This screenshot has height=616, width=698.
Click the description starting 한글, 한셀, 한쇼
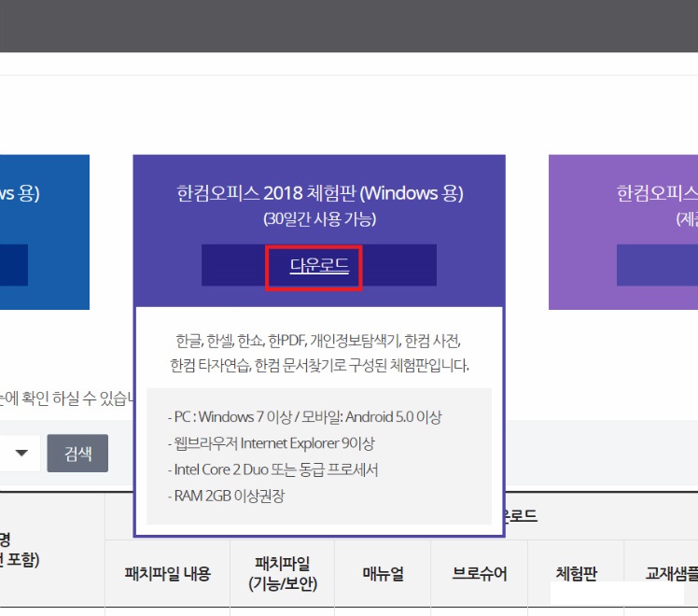(319, 353)
